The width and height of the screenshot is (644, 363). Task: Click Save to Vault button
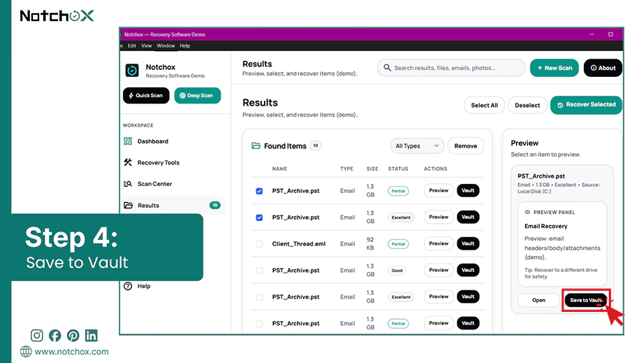pos(586,300)
